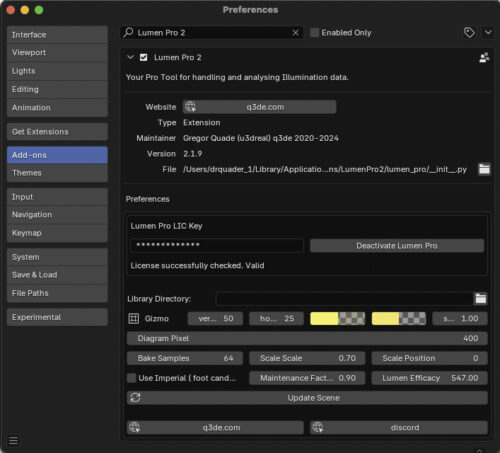Screen dimensions: 500x453
Task: Click the Maintainer Gregor Quade text
Action: 261,138
